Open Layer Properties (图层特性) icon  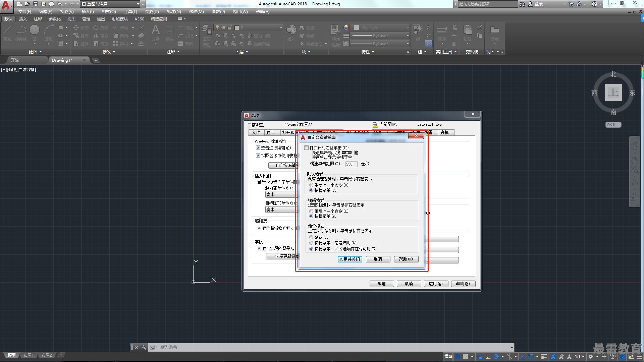[207, 35]
